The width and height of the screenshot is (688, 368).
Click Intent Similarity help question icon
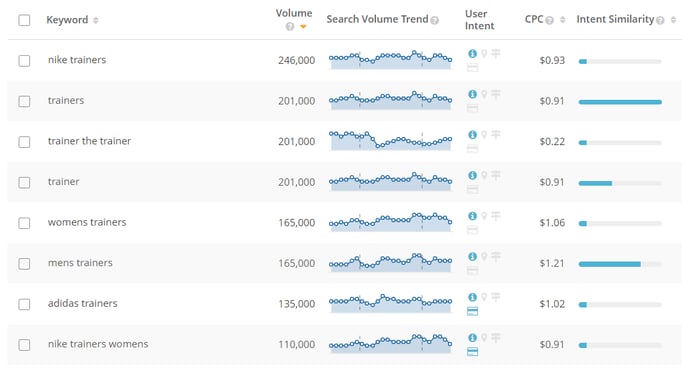coord(660,20)
